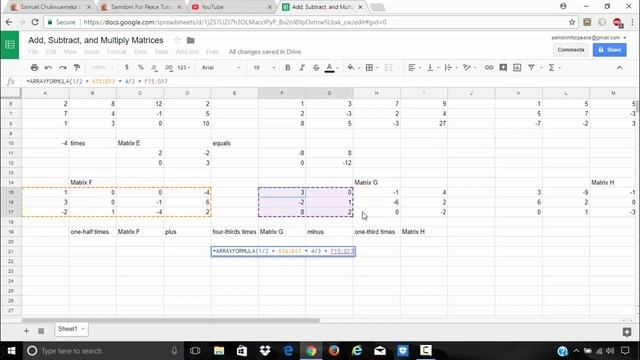
Task: Click the document title text
Action: click(96, 40)
